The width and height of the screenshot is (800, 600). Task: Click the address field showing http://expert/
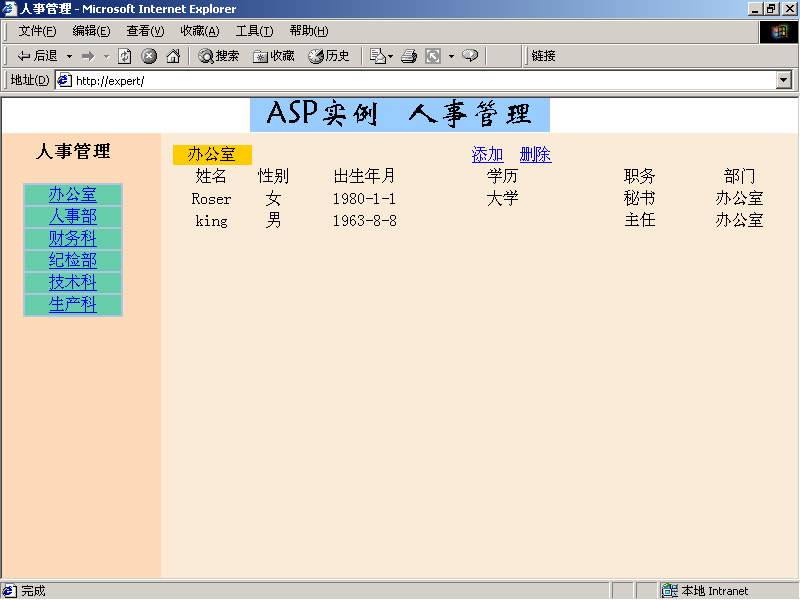(x=416, y=80)
